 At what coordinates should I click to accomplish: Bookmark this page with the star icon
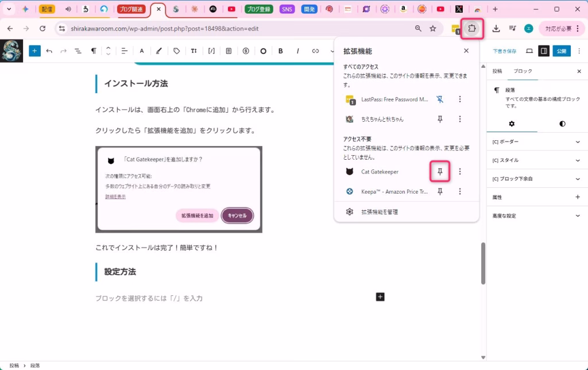[x=433, y=28]
